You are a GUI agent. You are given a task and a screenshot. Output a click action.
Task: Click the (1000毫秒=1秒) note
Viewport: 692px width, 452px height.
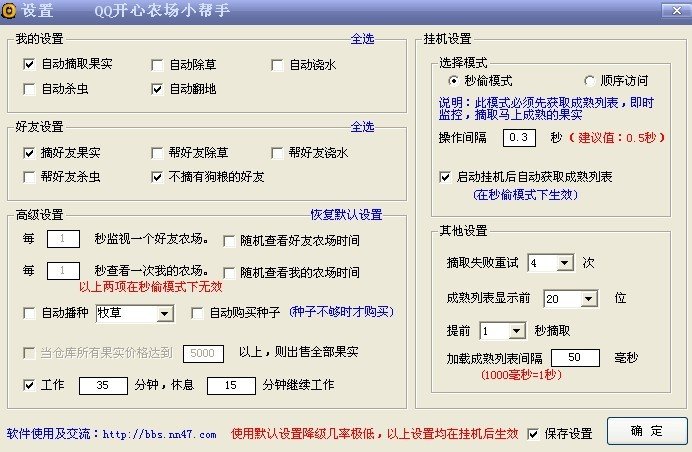[521, 375]
